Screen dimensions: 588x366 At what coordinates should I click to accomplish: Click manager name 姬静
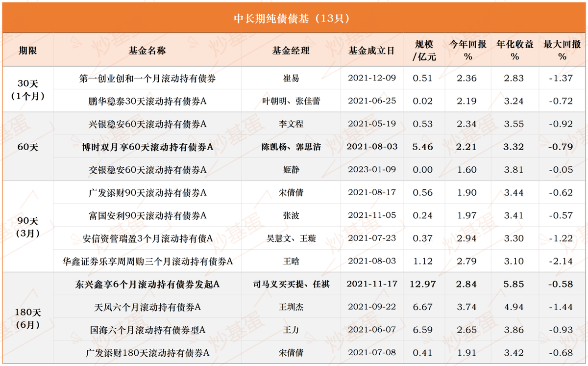(x=291, y=170)
